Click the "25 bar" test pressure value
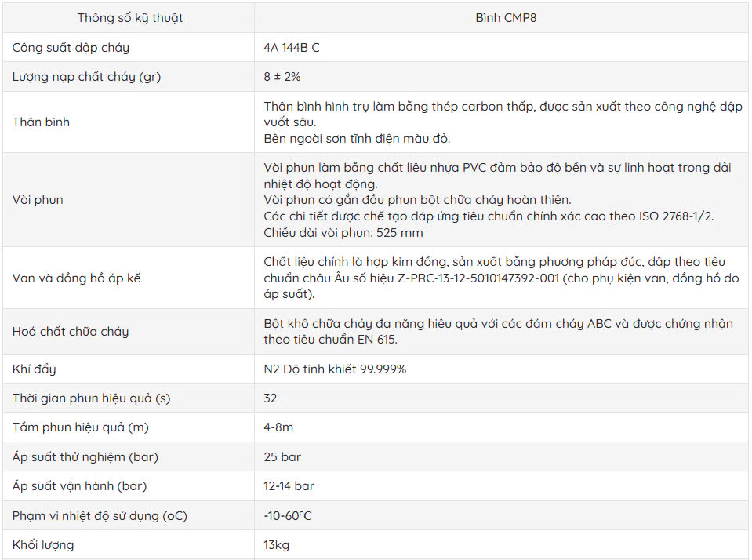This screenshot has height=560, width=752. [282, 457]
